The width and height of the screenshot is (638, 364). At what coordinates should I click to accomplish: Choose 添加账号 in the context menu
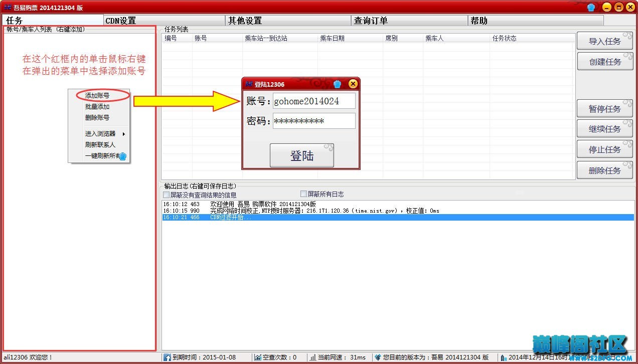pos(97,95)
